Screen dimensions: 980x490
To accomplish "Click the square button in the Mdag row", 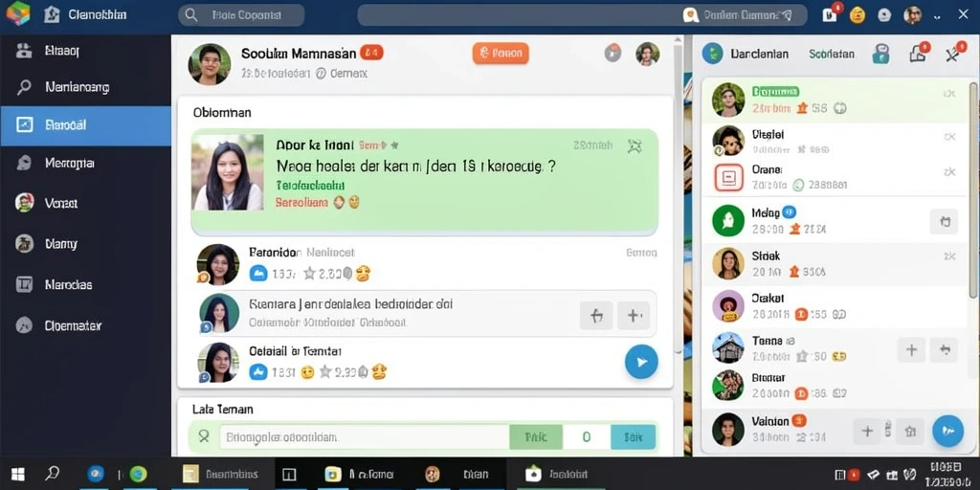I will click(944, 221).
